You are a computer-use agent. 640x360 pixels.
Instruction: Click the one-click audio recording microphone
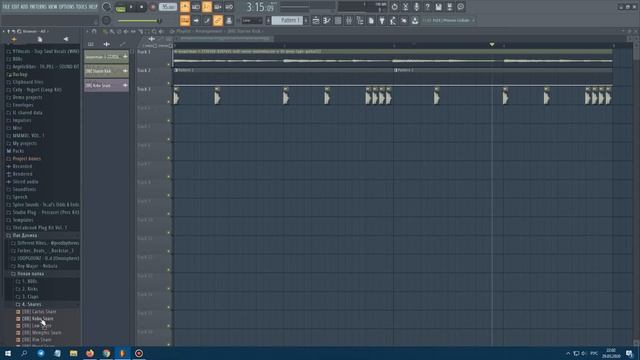point(416,7)
